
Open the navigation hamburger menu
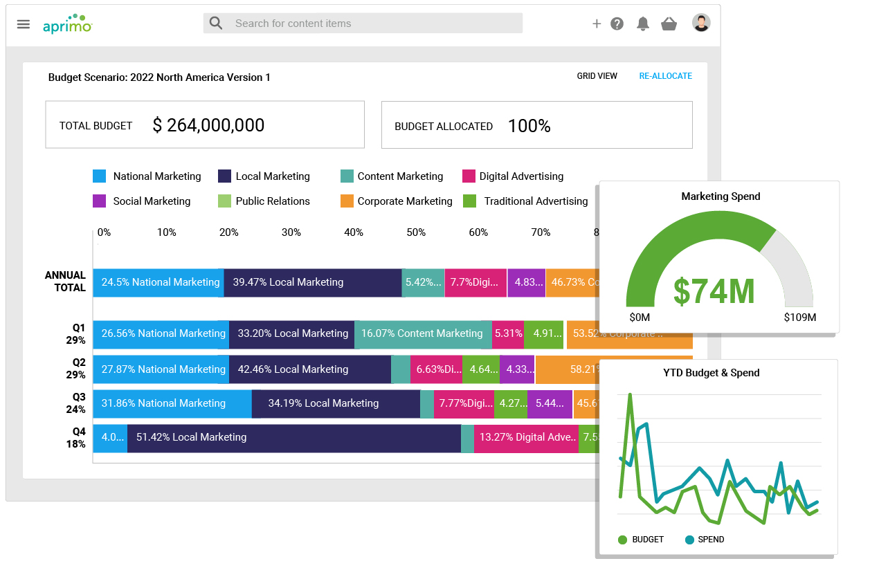click(x=23, y=24)
